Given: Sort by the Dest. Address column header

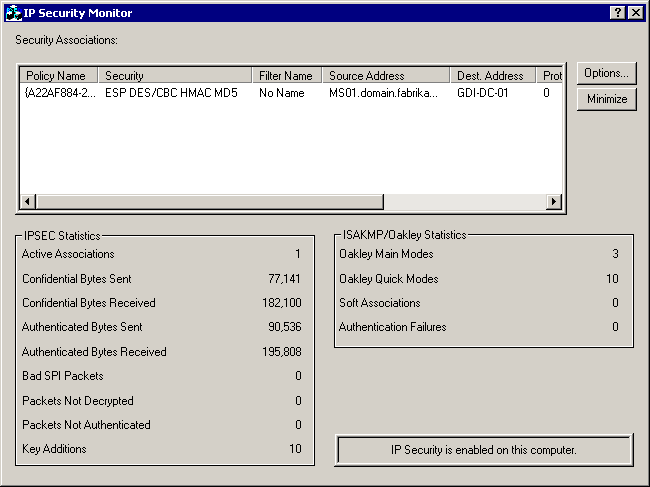Looking at the screenshot, I should (x=493, y=76).
